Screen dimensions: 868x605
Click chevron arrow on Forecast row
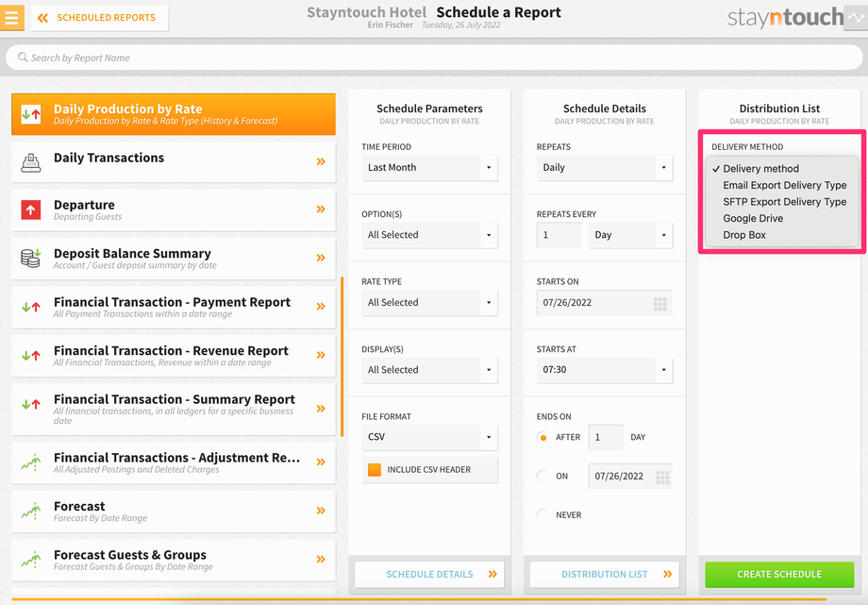[x=321, y=511]
